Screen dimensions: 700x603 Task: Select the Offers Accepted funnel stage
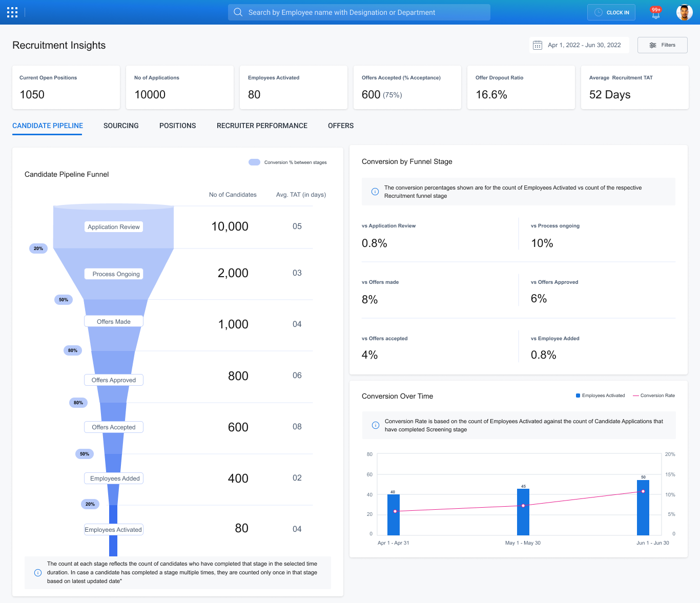114,427
